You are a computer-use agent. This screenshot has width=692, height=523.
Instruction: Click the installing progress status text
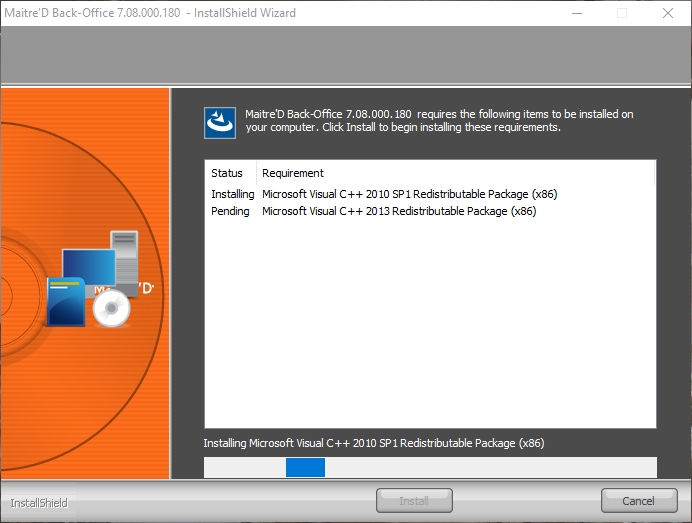click(373, 443)
